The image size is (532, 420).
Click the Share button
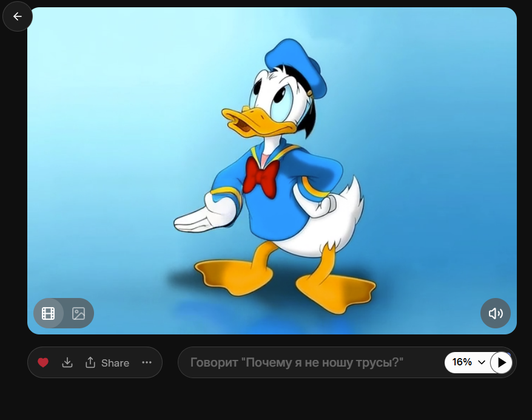107,362
